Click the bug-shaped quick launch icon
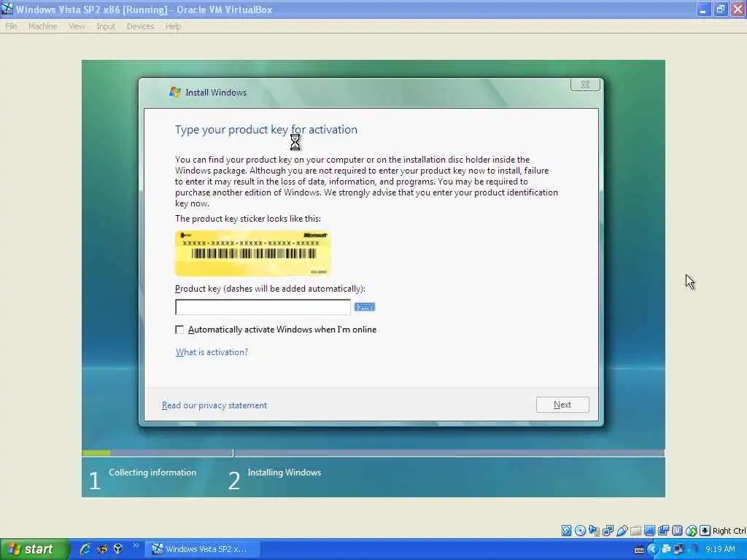 coord(102,549)
